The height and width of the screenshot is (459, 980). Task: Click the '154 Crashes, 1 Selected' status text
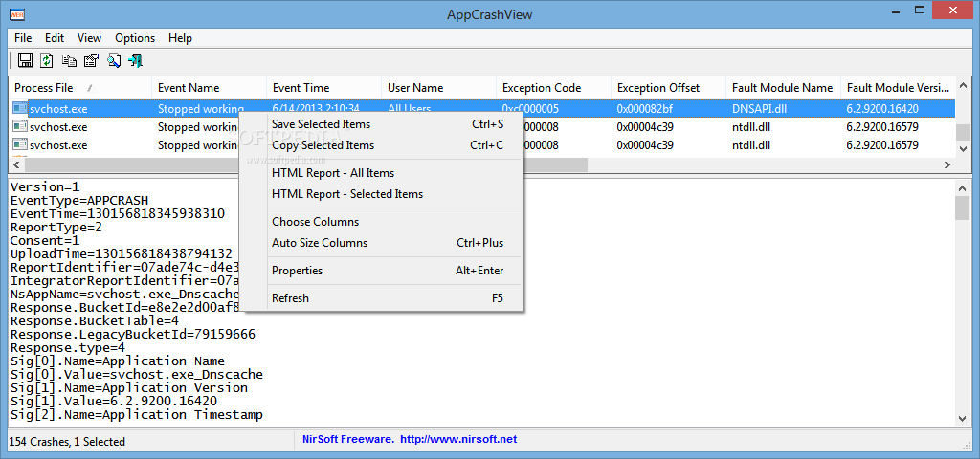pos(68,442)
